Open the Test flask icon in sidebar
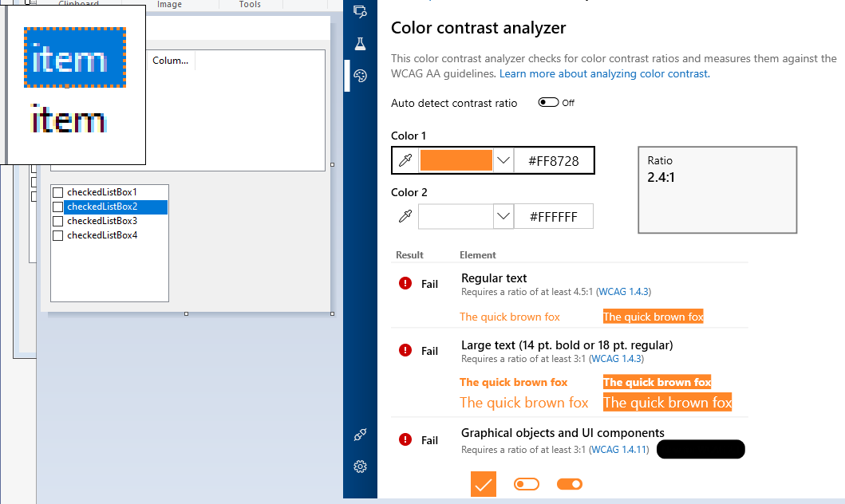 click(x=360, y=44)
